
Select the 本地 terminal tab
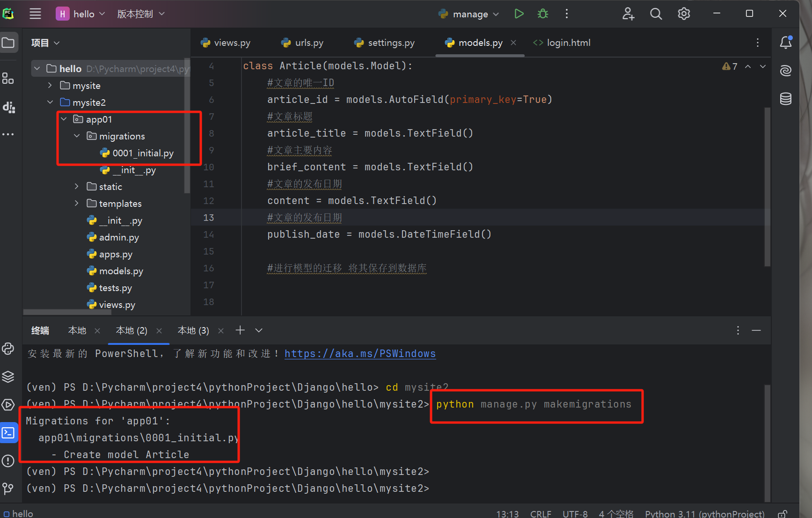point(77,330)
